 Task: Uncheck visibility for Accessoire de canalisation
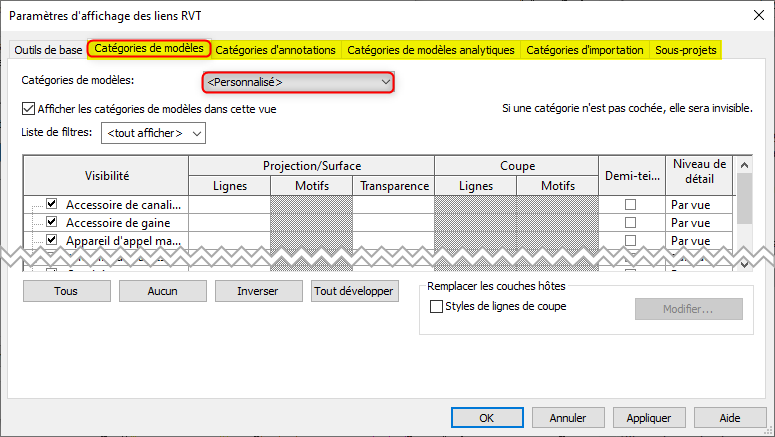pos(52,204)
